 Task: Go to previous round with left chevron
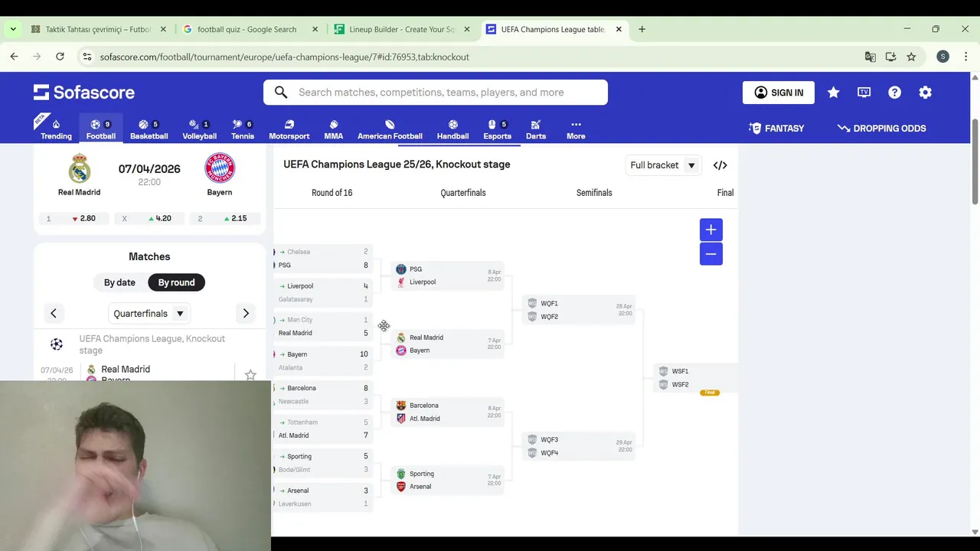pos(54,313)
